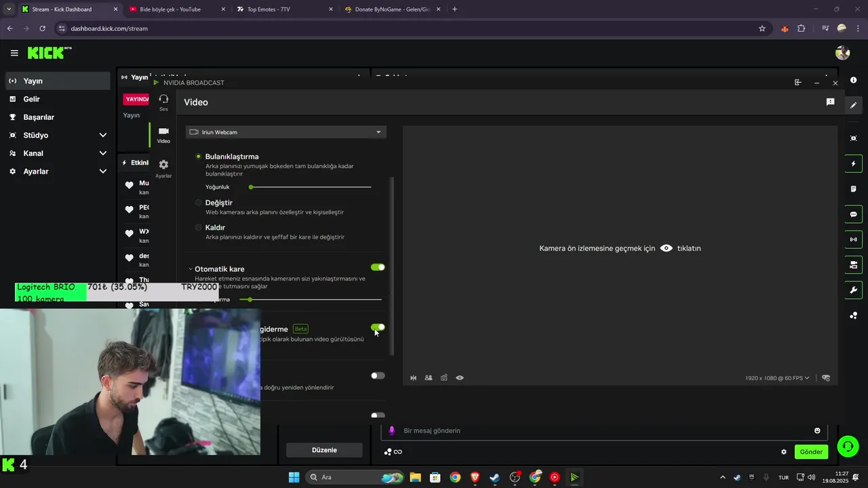Screen dimensions: 868x488
Task: Open Steam from the Windows taskbar
Action: (x=495, y=477)
